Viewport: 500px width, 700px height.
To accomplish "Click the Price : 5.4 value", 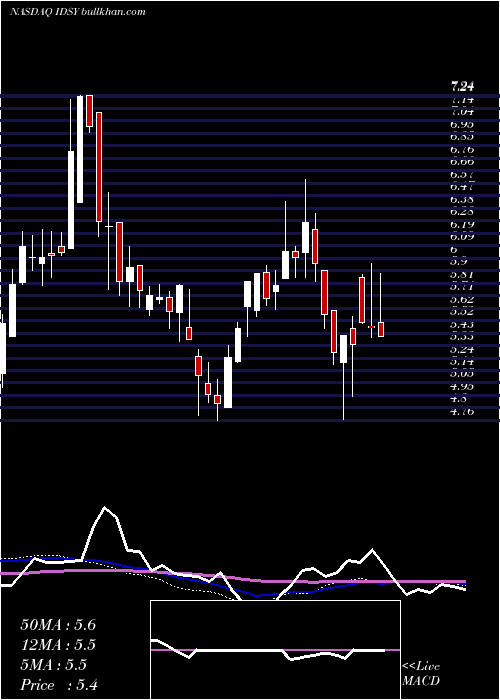I will point(59,685).
